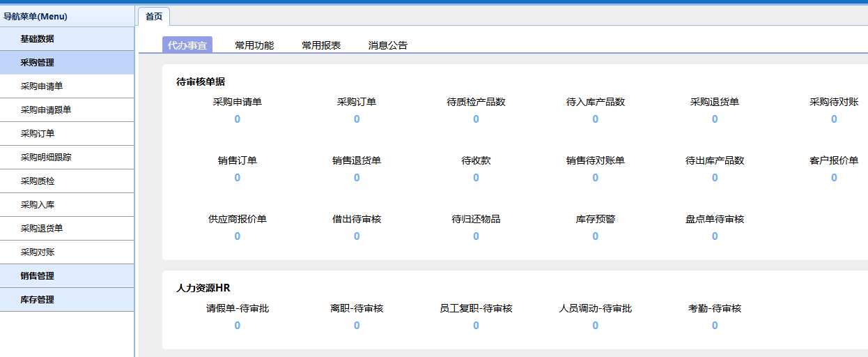Screen dimensions: 868x357
Task: Go to 采购入库 in the sidebar
Action: 38,205
